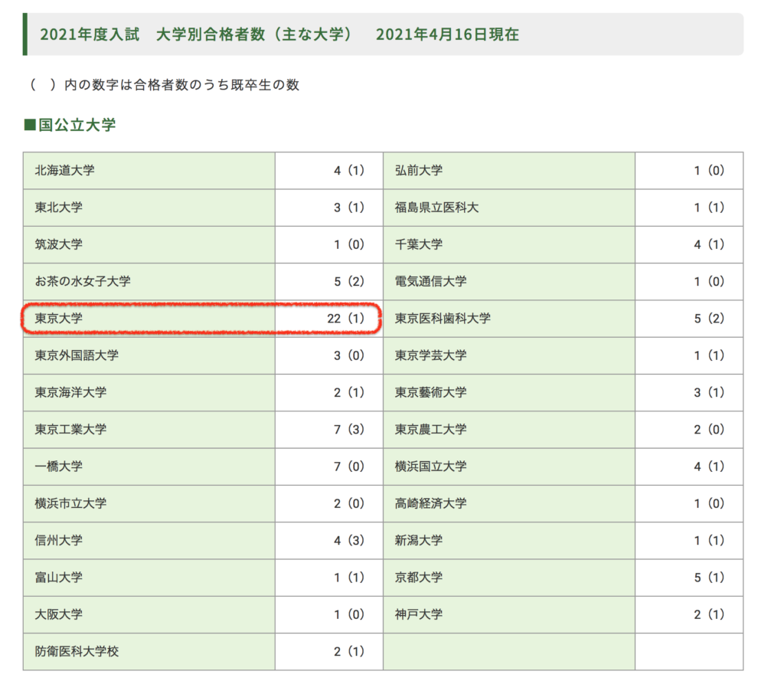Click the 神戸大学 cell
784x691 pixels.
tap(509, 615)
